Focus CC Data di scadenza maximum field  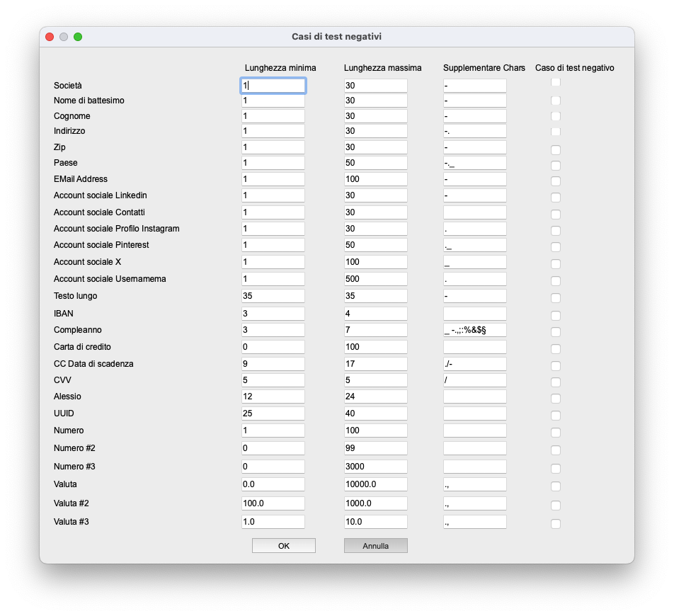coord(375,364)
